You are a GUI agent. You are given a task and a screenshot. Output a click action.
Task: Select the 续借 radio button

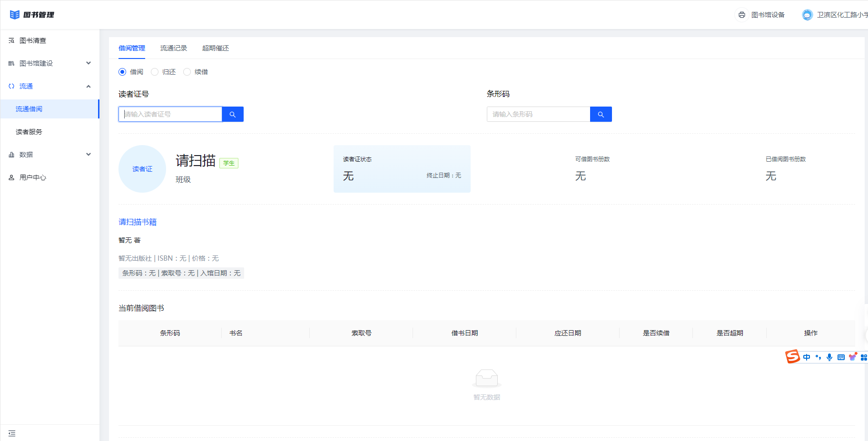[x=187, y=72]
